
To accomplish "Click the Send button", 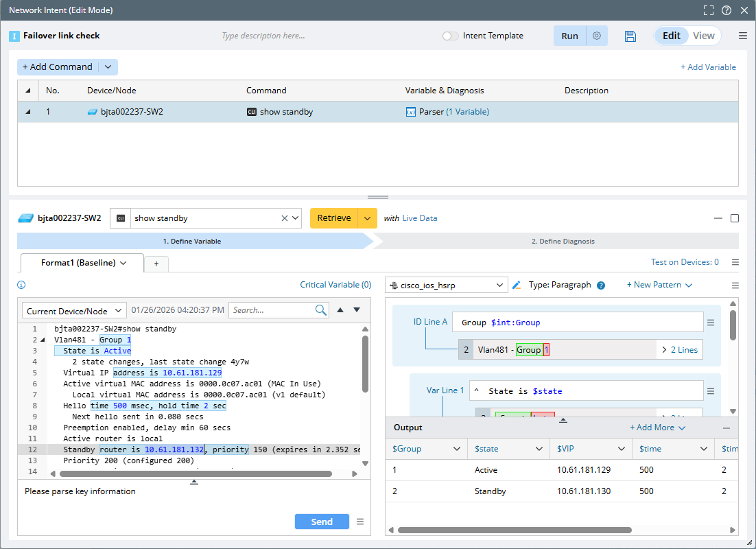I will (x=321, y=522).
